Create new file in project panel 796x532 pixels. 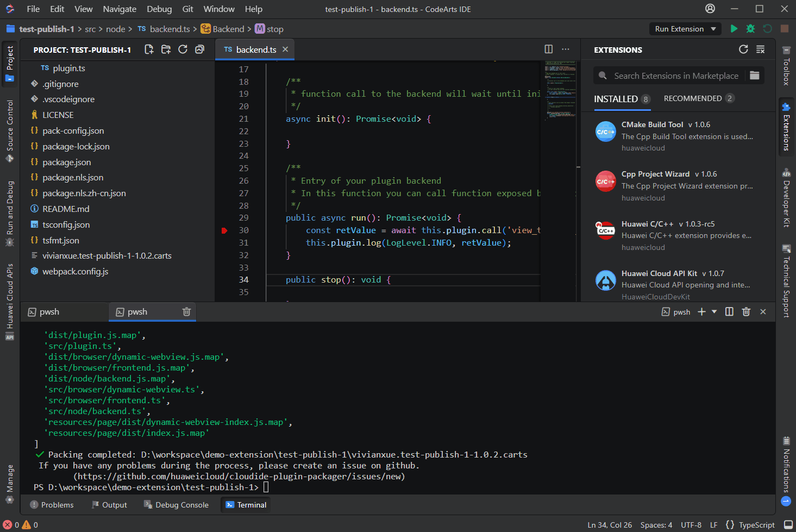pos(149,49)
